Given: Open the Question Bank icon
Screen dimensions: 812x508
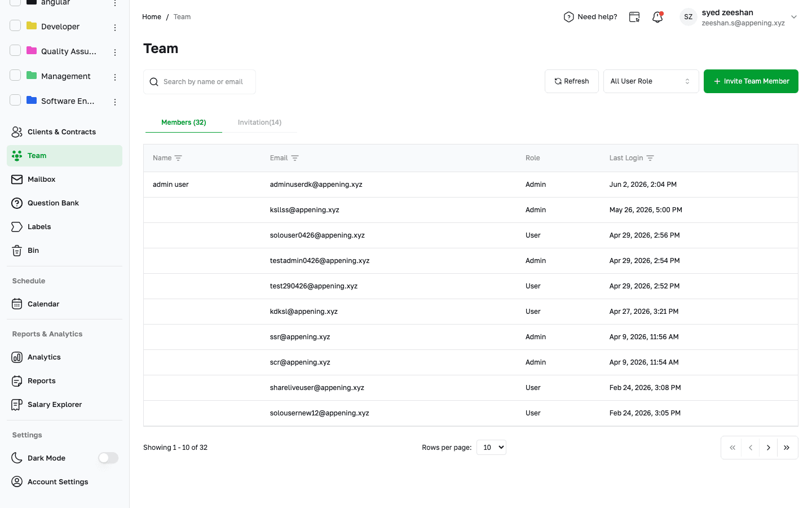Looking at the screenshot, I should (x=17, y=203).
